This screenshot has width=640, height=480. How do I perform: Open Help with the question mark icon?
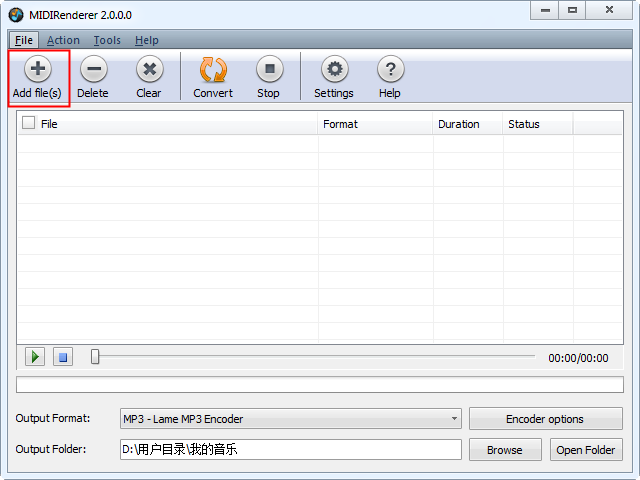point(390,69)
